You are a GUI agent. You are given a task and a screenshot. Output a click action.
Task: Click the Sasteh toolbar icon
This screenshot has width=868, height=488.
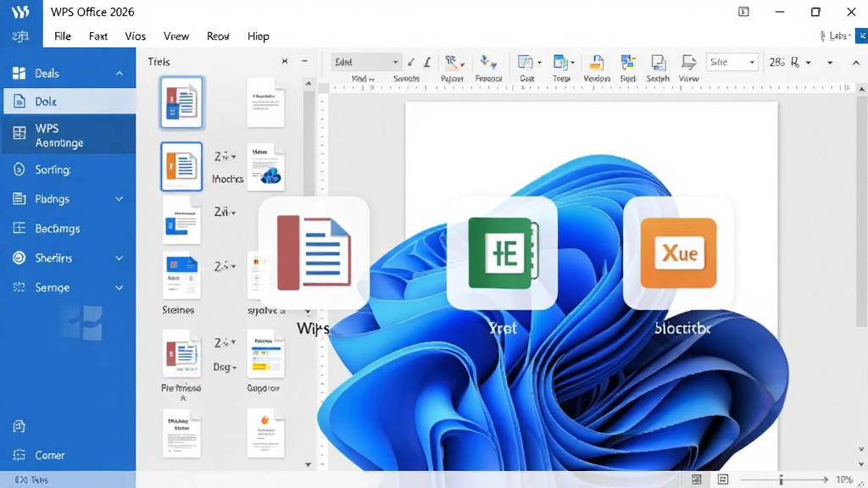[658, 63]
